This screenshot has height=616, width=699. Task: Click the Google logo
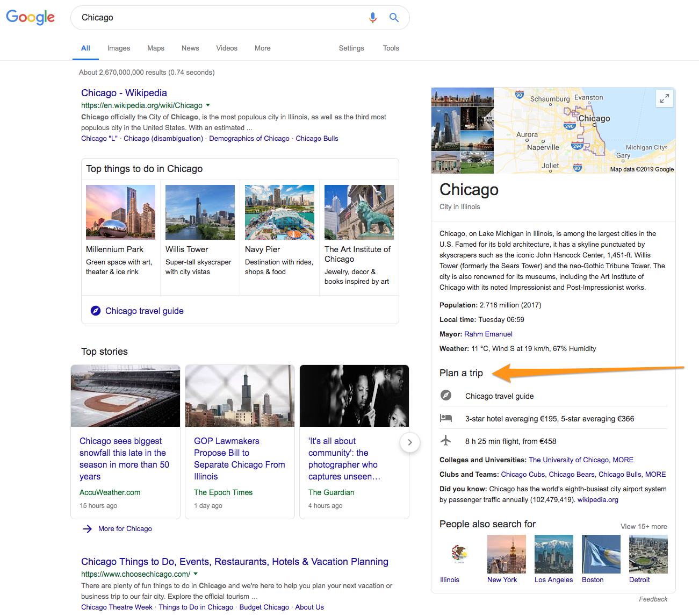tap(31, 17)
